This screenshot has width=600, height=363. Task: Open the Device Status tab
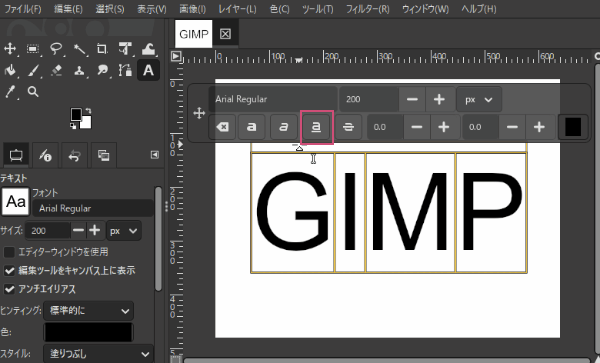[46, 155]
